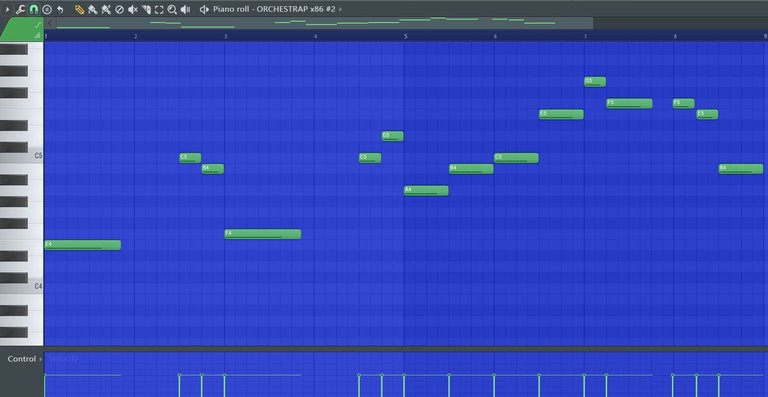
Task: Click the Control panel label
Action: 22,359
